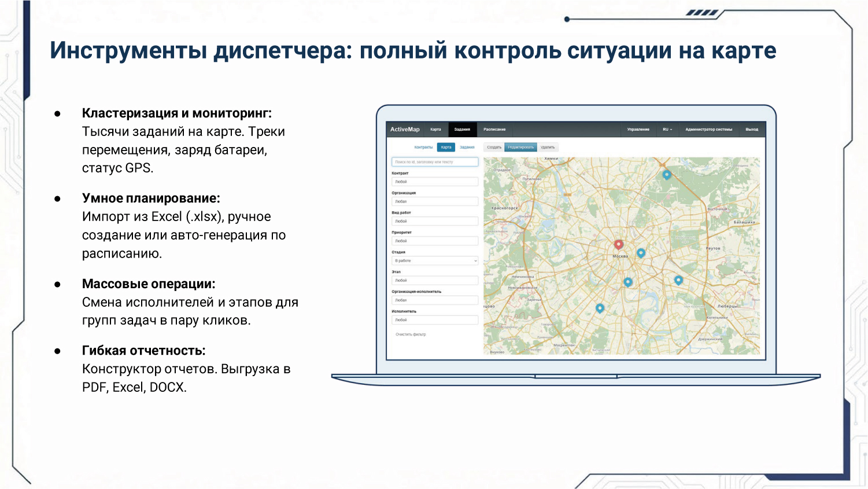Screen dimensions: 868x489
Task: Click the blue map marker near the top of the map
Action: 667,174
